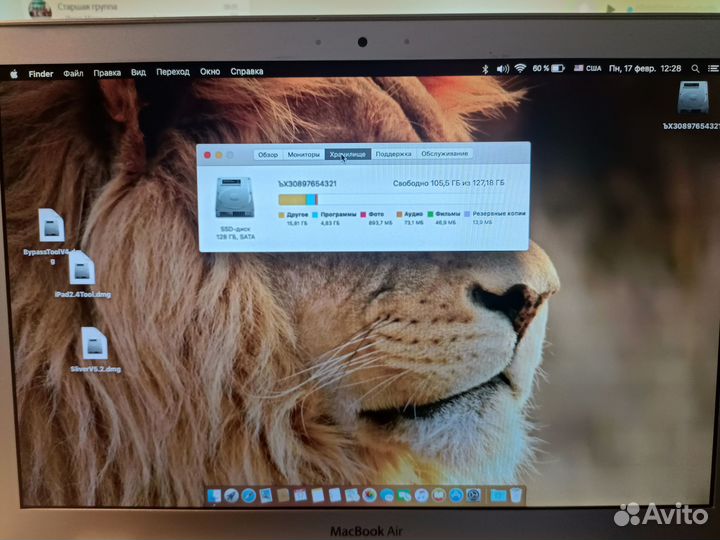
Task: Select the desktop hard drive icon
Action: coord(693,97)
